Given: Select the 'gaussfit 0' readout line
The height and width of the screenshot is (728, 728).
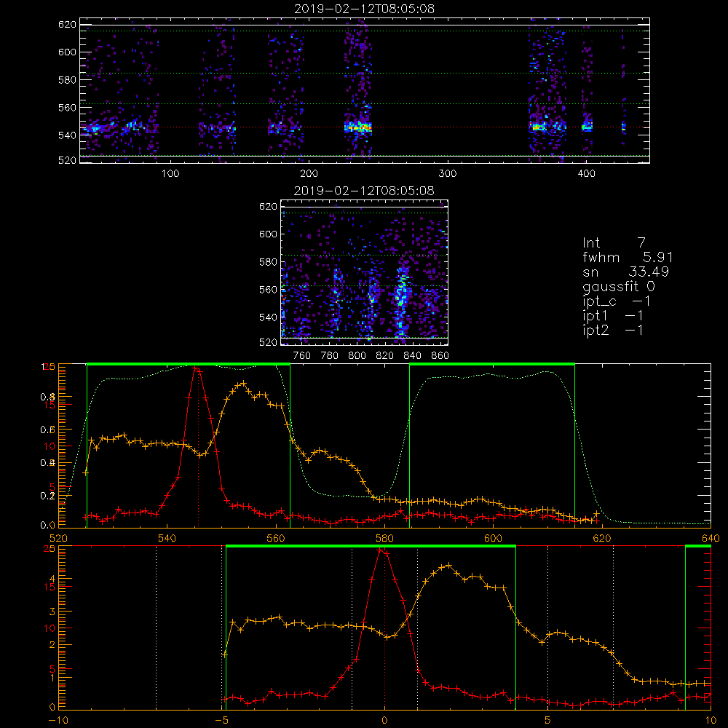Looking at the screenshot, I should [x=618, y=286].
